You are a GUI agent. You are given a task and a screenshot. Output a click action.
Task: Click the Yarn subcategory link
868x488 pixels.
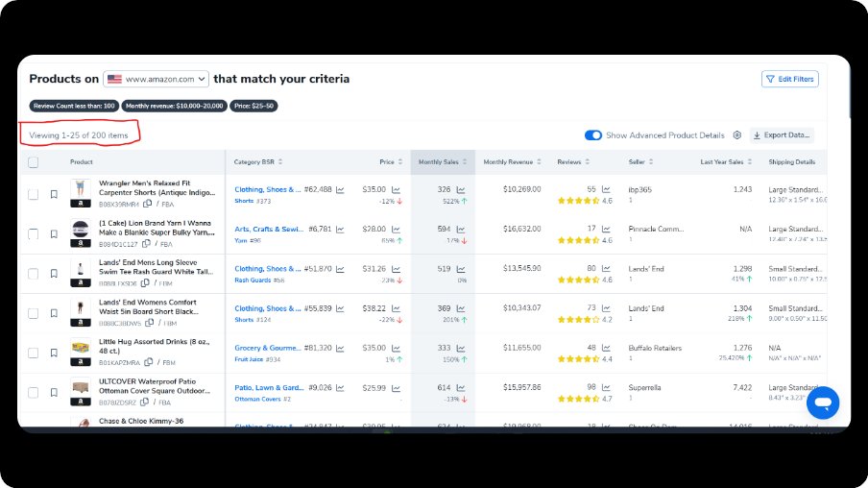pos(241,240)
